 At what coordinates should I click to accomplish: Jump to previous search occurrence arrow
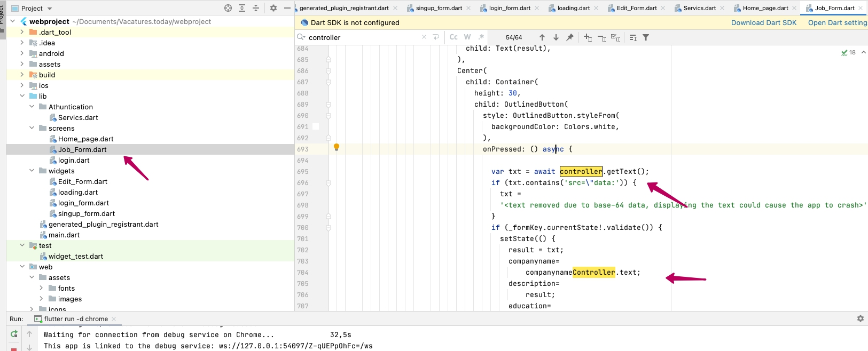[x=542, y=37]
